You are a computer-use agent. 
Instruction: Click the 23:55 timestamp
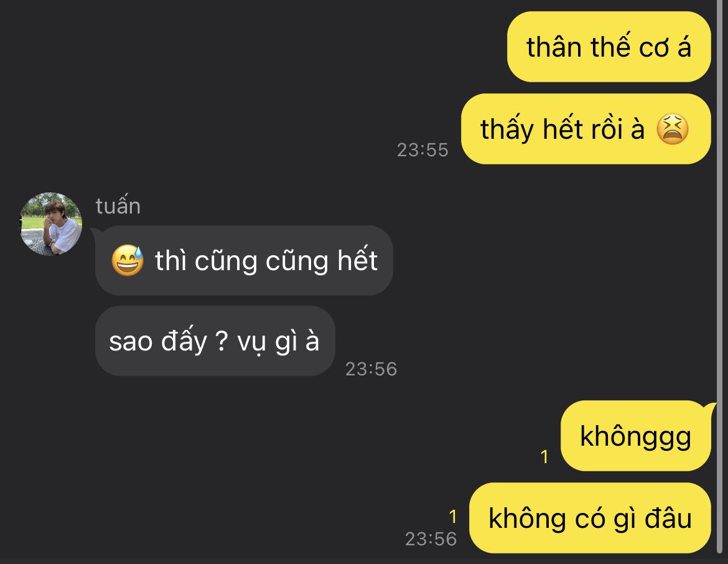pyautogui.click(x=422, y=149)
